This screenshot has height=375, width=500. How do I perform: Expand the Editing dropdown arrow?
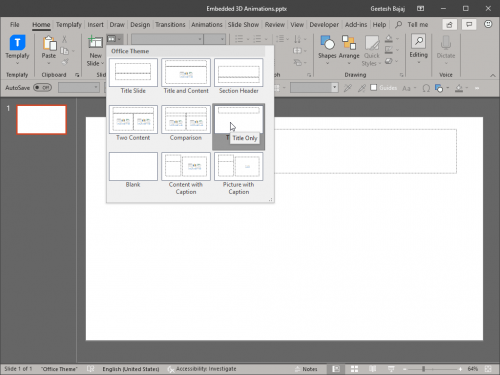tap(419, 62)
